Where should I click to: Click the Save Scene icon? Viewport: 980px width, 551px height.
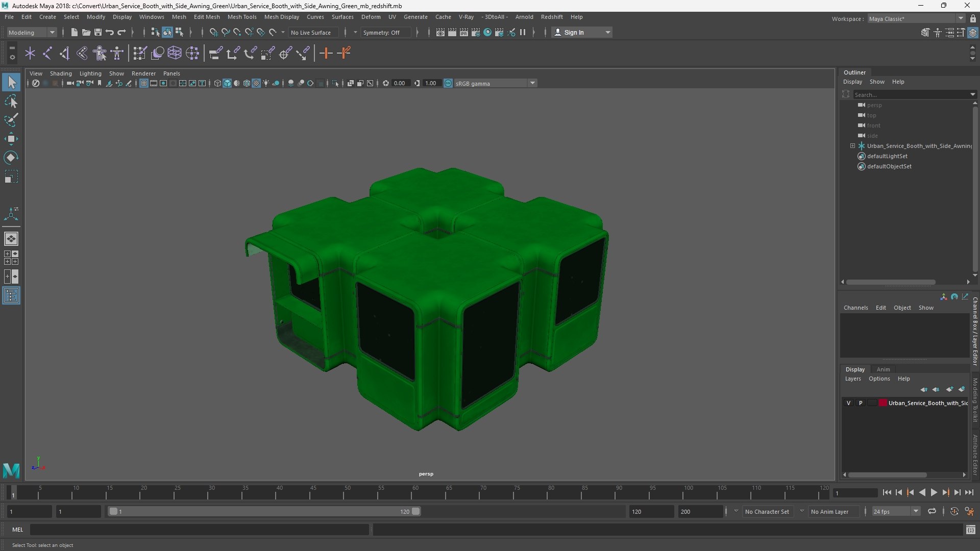pos(98,32)
